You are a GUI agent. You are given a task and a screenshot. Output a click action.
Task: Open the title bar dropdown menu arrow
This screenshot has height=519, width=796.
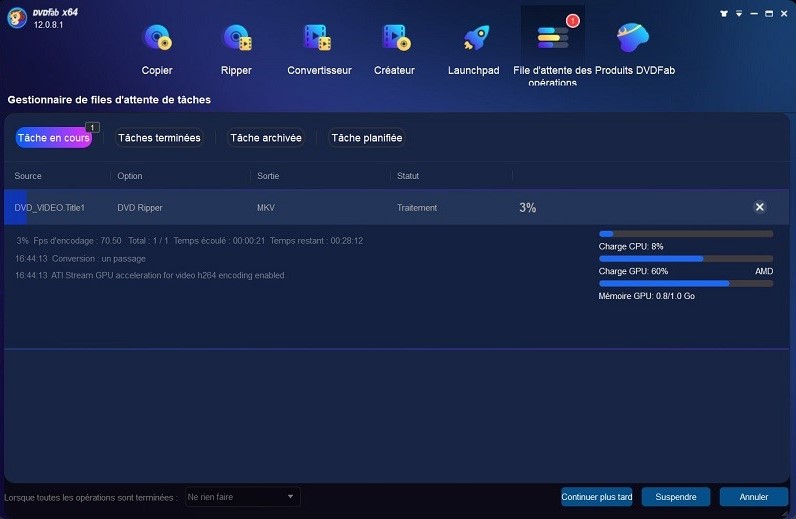pos(739,14)
